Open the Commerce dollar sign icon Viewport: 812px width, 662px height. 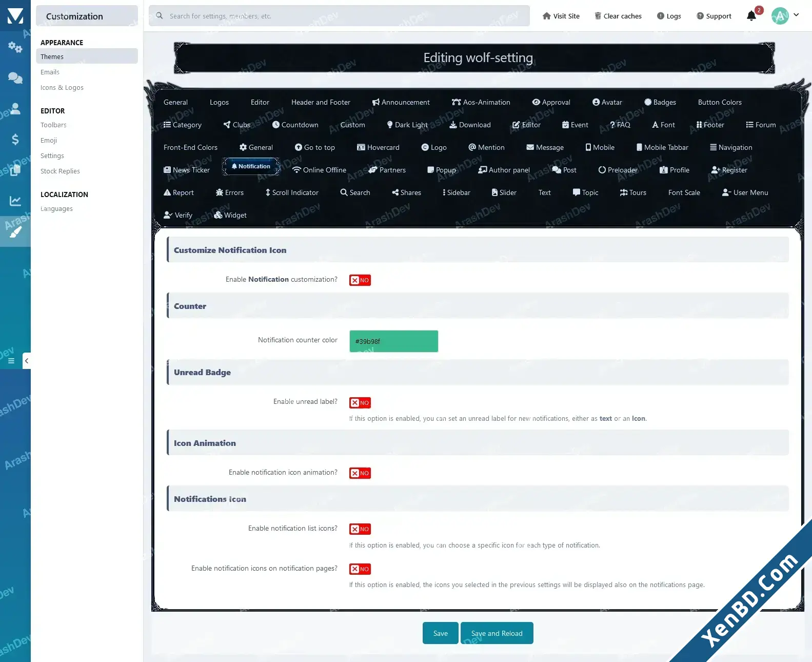pyautogui.click(x=15, y=139)
